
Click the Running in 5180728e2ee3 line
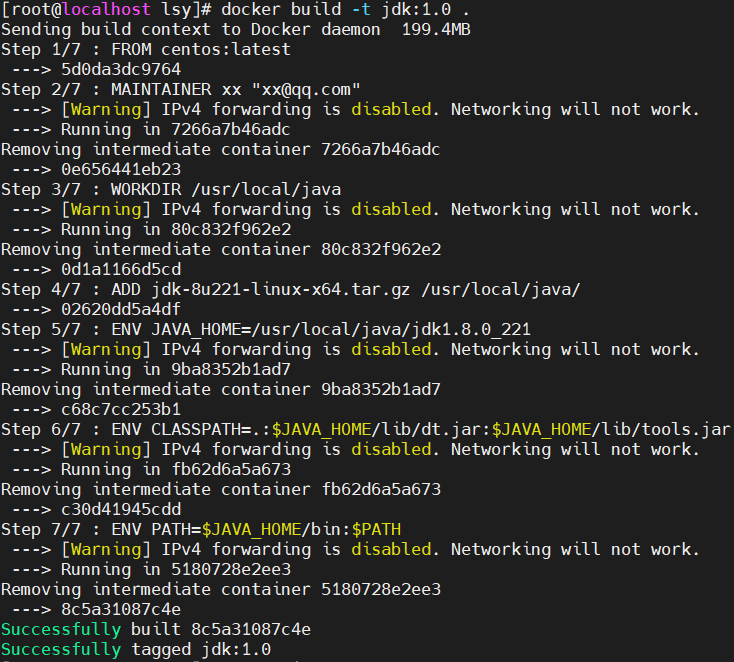coord(151,570)
